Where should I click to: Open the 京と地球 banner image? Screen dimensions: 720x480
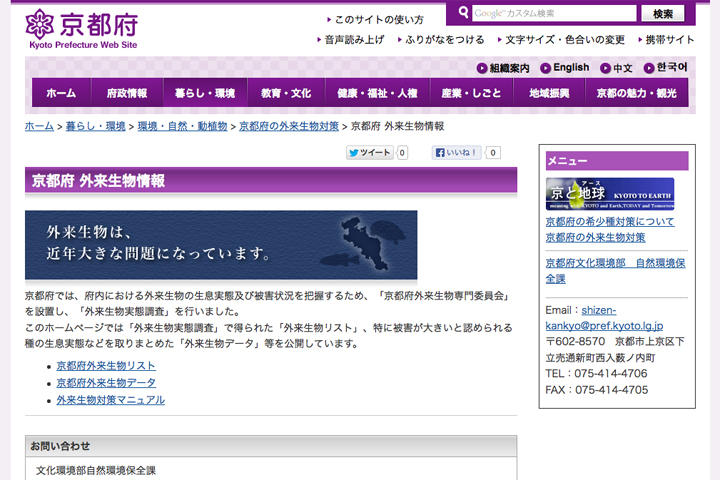(609, 194)
